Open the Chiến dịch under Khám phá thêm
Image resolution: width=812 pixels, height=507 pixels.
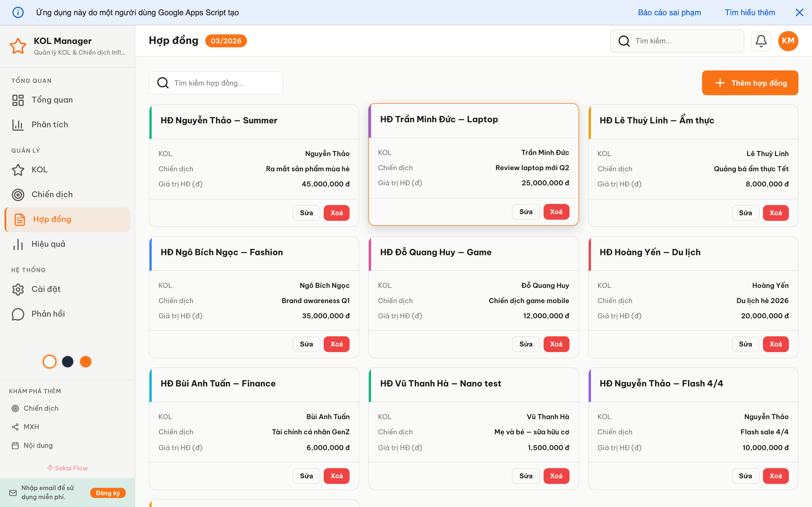[x=42, y=408]
